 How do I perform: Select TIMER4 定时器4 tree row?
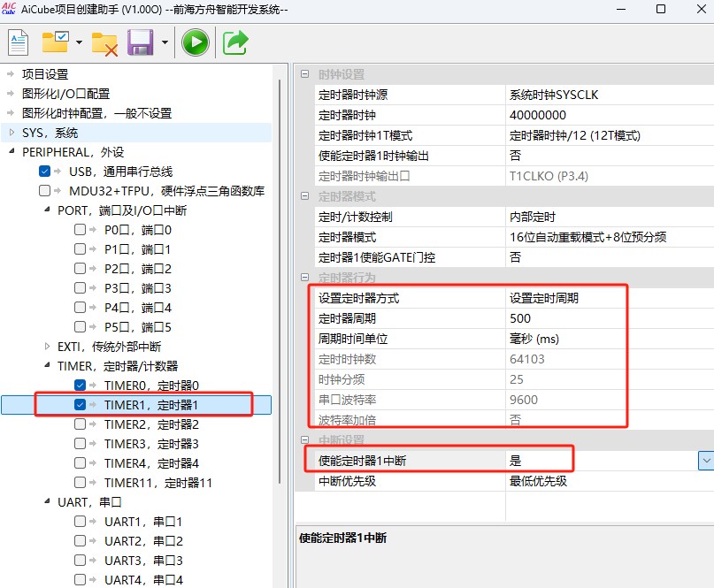pos(151,463)
